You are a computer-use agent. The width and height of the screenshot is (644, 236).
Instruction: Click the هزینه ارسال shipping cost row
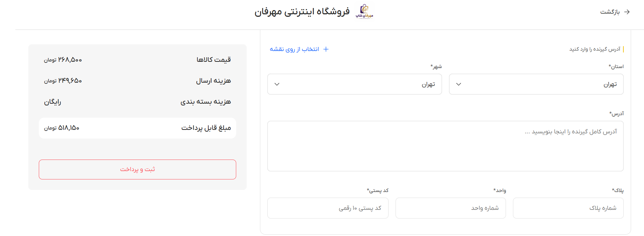pyautogui.click(x=137, y=81)
